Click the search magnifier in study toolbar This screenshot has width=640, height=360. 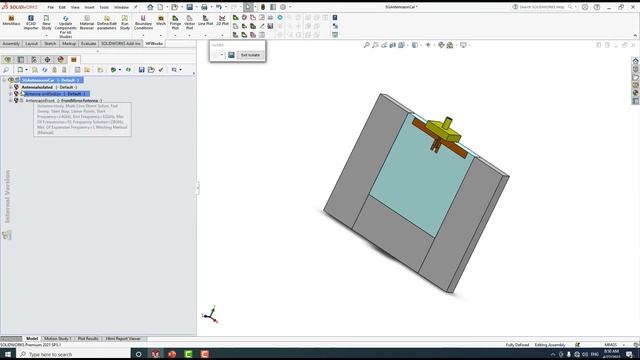6,70
